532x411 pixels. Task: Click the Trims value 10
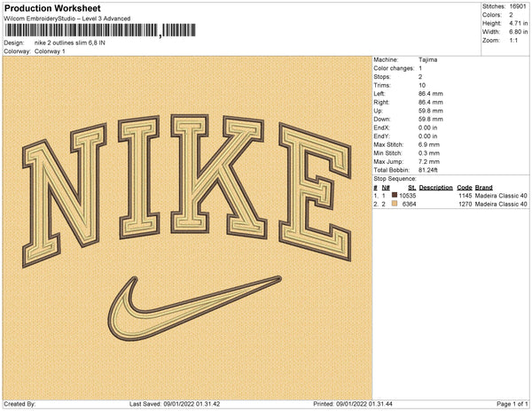coord(422,85)
